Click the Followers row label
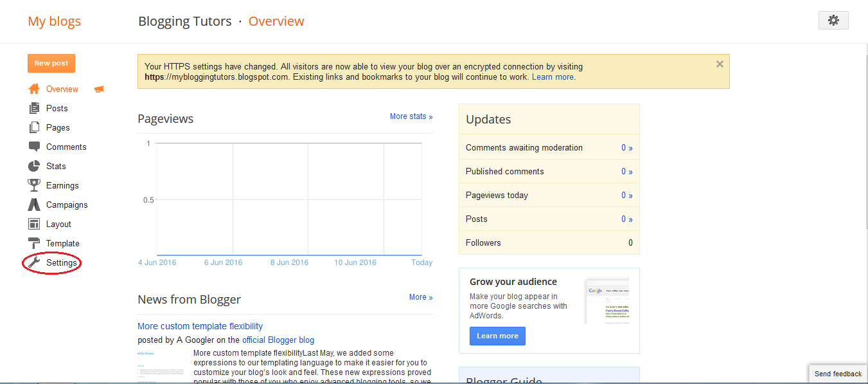Image resolution: width=868 pixels, height=384 pixels. pos(483,242)
